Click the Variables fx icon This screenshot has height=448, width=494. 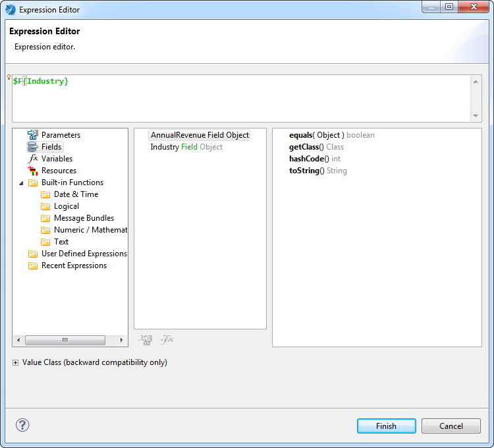[33, 159]
